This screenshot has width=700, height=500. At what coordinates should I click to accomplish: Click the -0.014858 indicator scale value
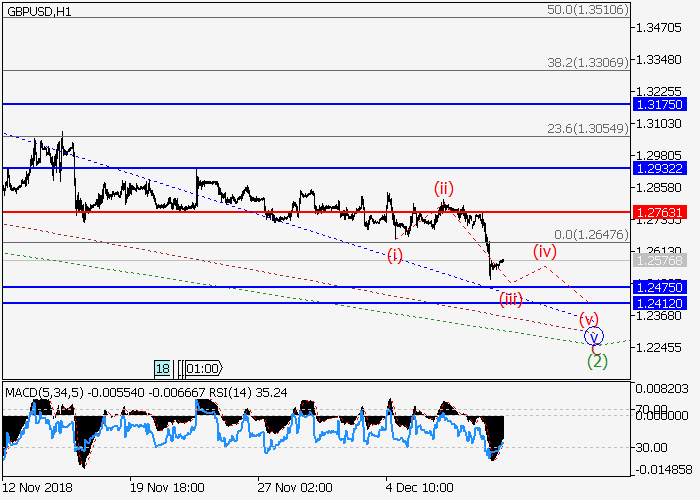click(x=664, y=470)
